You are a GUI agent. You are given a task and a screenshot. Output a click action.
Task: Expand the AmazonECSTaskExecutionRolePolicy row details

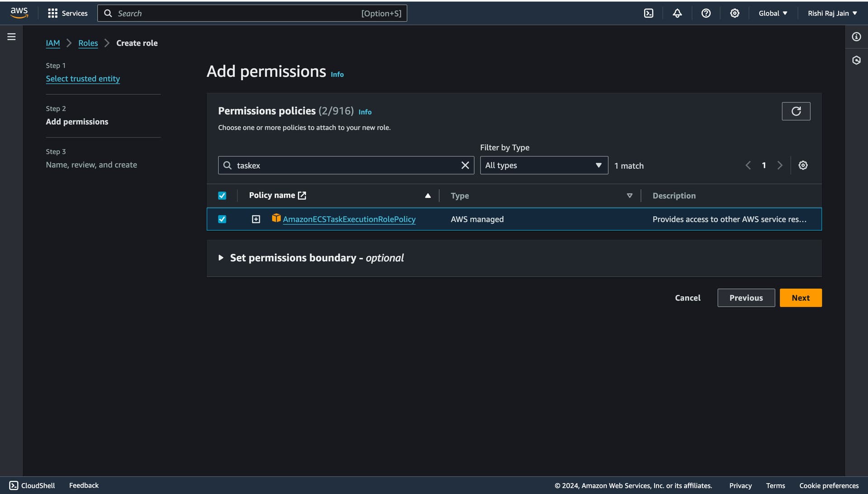click(x=256, y=219)
